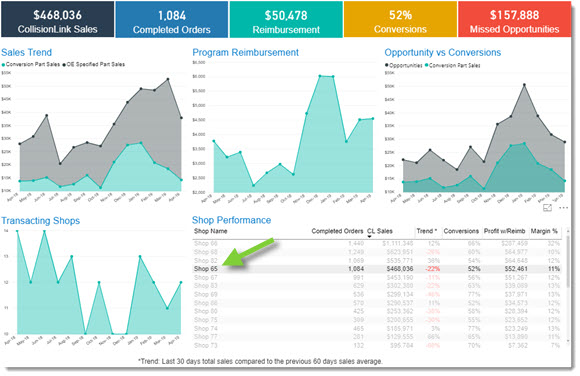Select the 1,084 Completed Orders card

click(x=172, y=19)
